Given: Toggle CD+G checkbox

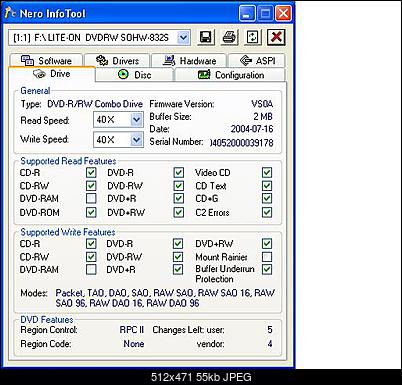Looking at the screenshot, I should (267, 199).
